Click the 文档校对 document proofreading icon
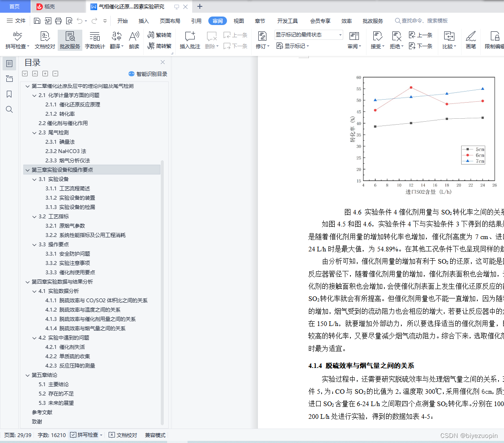This screenshot has width=504, height=443. pyautogui.click(x=45, y=40)
